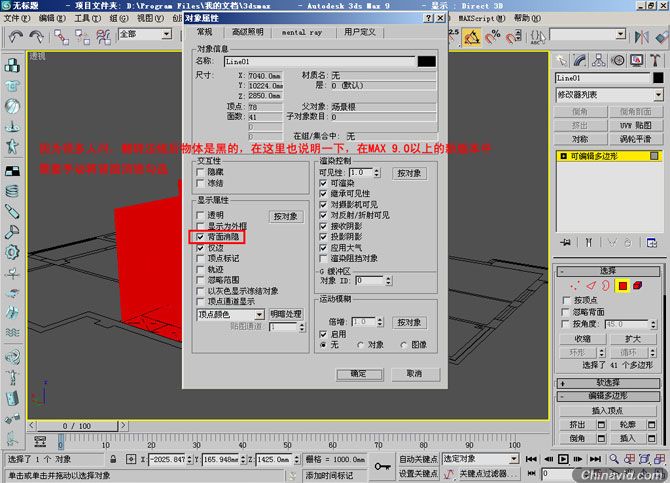Click the Redo arrow in main toolbar
The width and height of the screenshot is (670, 483).
[x=36, y=37]
